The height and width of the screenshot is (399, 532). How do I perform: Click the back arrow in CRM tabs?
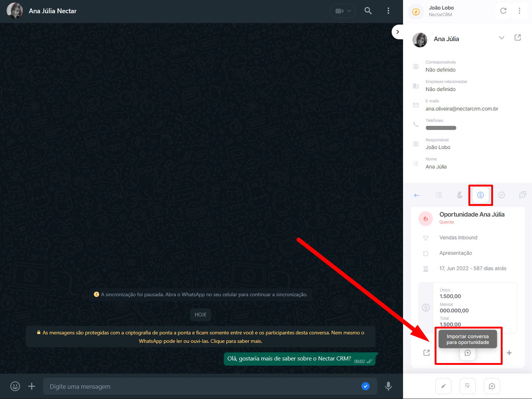click(417, 195)
